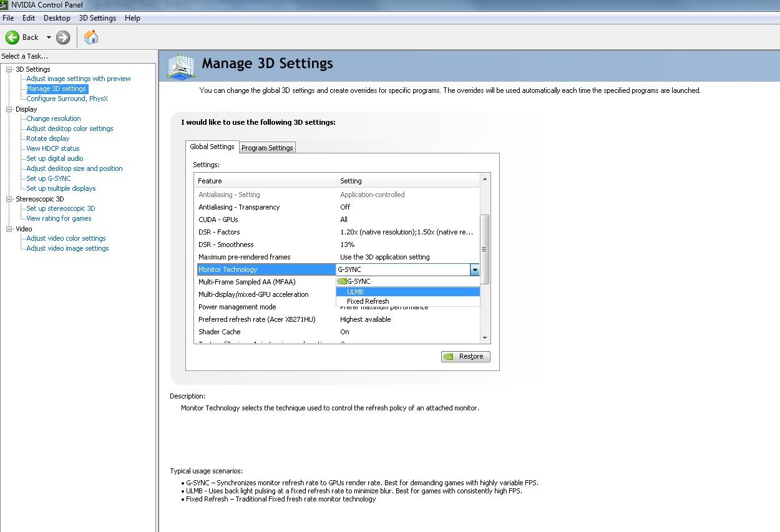The width and height of the screenshot is (780, 532).
Task: Click Use the 3D application setting value
Action: tap(385, 257)
